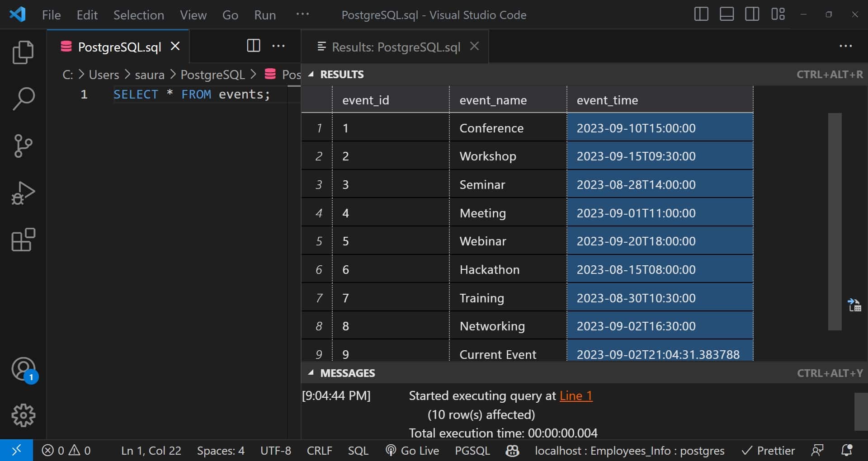
Task: Open the Manage settings gear icon
Action: [x=23, y=415]
